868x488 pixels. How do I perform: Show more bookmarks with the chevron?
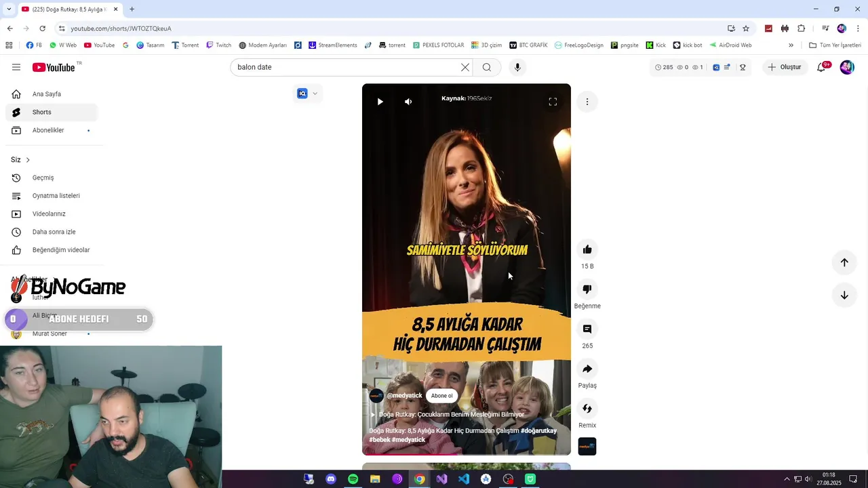[791, 45]
